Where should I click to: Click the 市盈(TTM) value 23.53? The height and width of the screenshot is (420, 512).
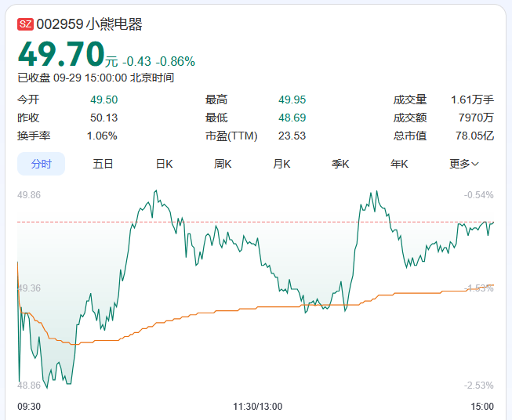click(292, 136)
